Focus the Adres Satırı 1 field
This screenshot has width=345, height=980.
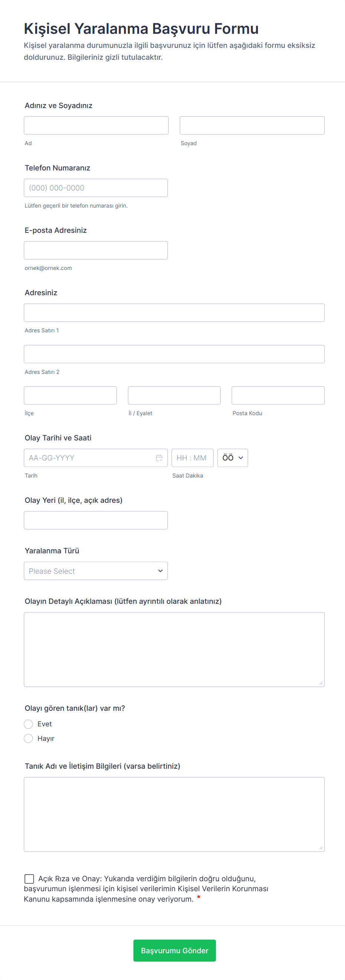[x=174, y=312]
